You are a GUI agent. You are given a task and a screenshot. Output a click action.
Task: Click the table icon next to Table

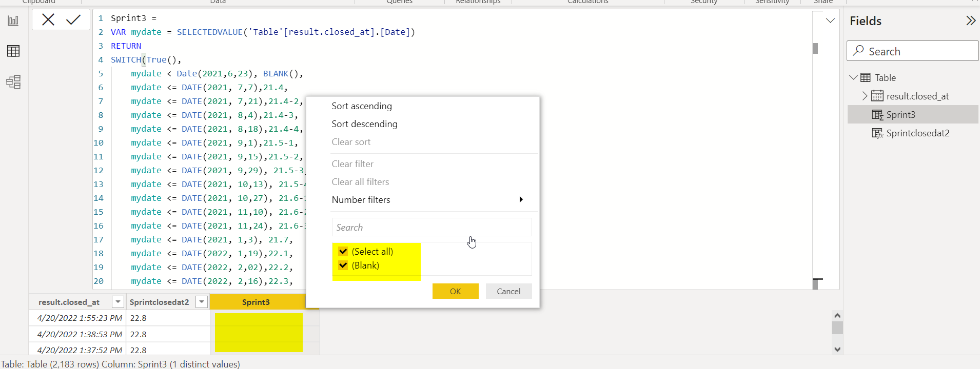click(866, 78)
